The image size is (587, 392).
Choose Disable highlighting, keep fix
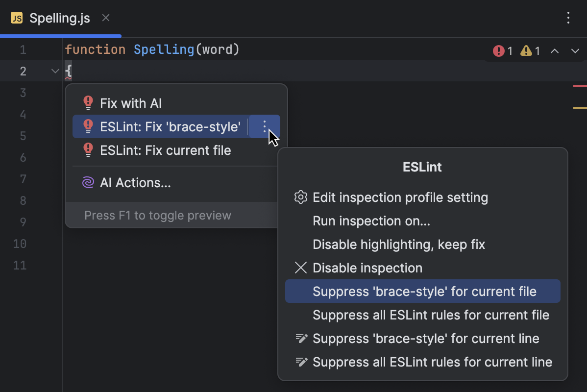(399, 245)
